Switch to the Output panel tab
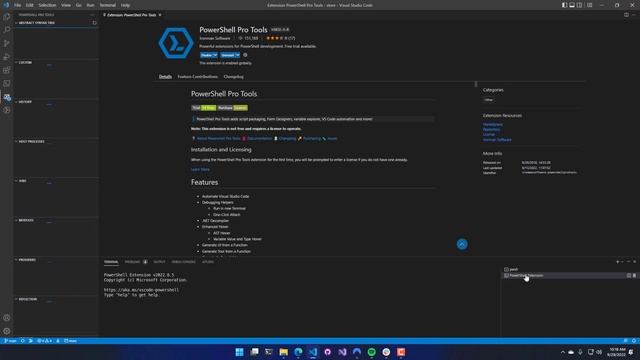Screen dimensions: 640x360 coord(159,262)
